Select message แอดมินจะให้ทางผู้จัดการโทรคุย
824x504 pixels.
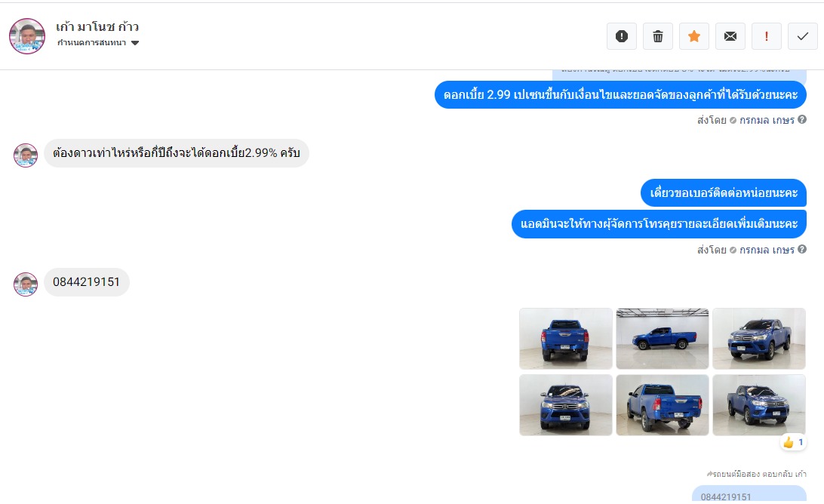[x=659, y=224]
